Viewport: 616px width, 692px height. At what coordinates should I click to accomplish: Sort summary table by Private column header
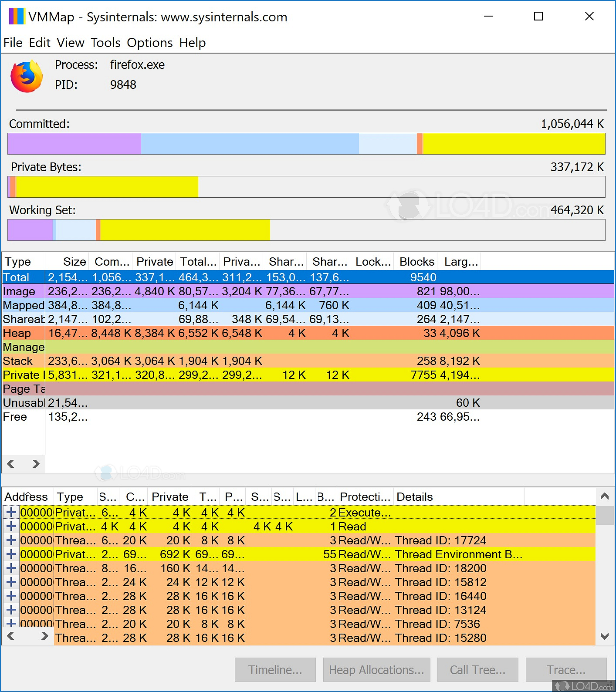coord(154,261)
